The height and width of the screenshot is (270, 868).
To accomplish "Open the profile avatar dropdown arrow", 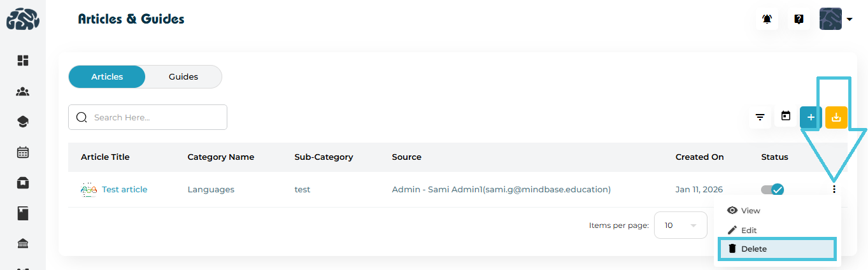I will point(850,20).
